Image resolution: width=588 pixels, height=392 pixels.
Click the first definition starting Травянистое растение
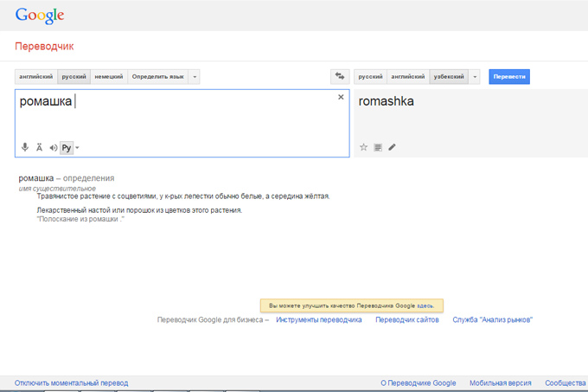click(x=183, y=196)
